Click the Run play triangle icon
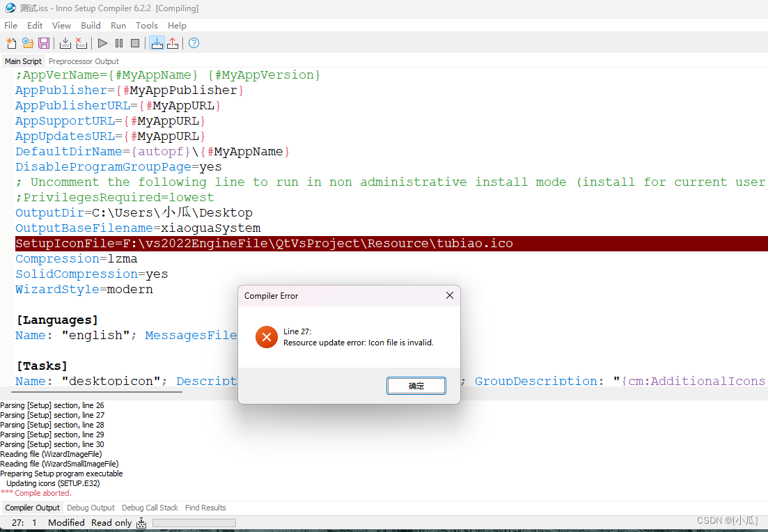The height and width of the screenshot is (532, 768). [102, 43]
